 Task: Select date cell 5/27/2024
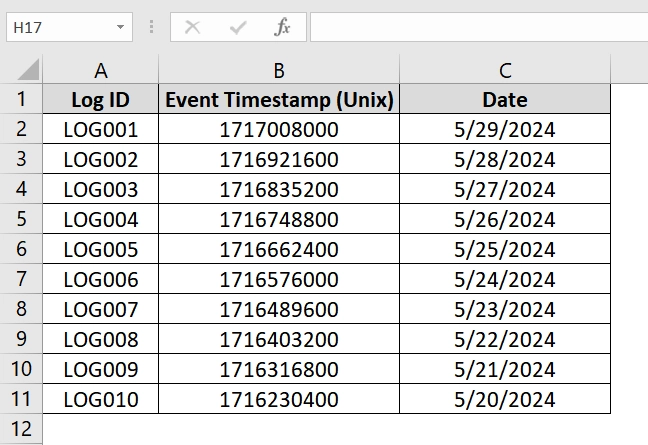(x=505, y=189)
